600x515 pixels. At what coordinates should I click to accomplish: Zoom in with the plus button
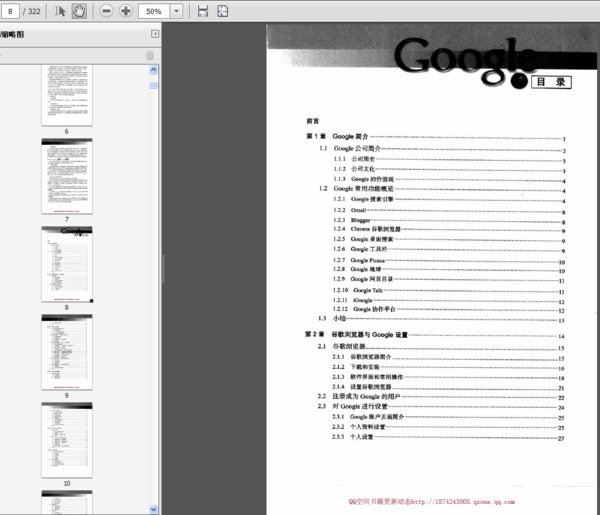tap(126, 11)
